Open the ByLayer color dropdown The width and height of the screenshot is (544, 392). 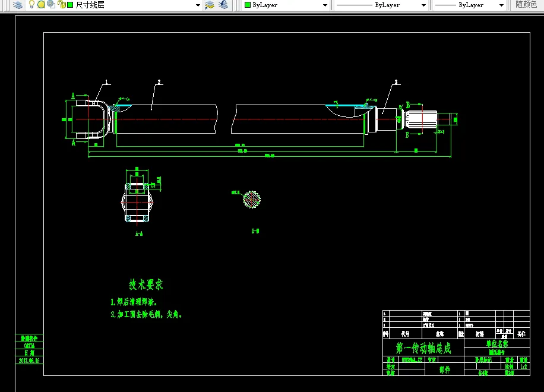(x=325, y=5)
